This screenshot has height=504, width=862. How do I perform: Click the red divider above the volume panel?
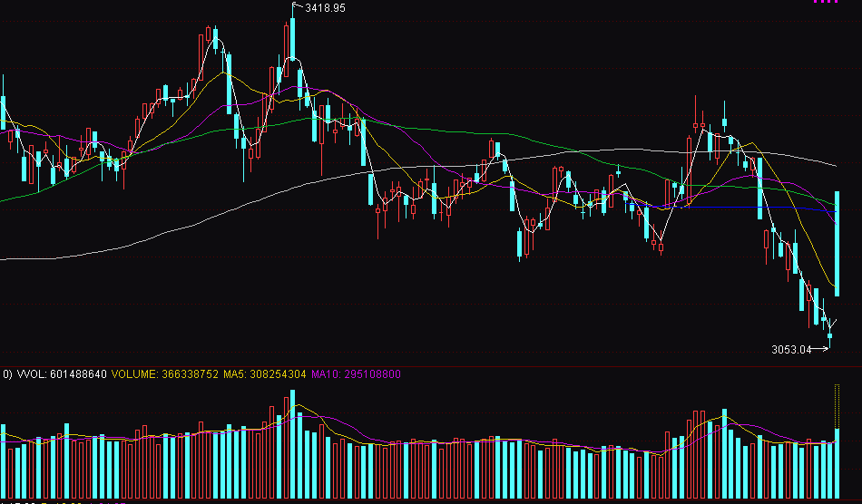click(431, 366)
